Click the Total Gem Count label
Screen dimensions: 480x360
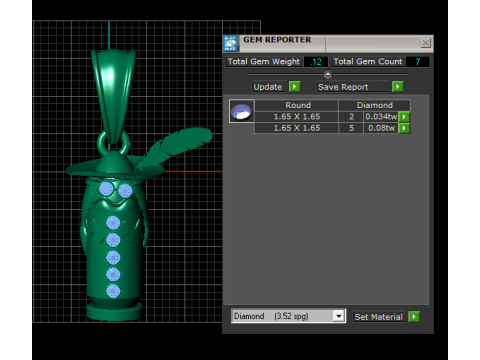click(368, 62)
